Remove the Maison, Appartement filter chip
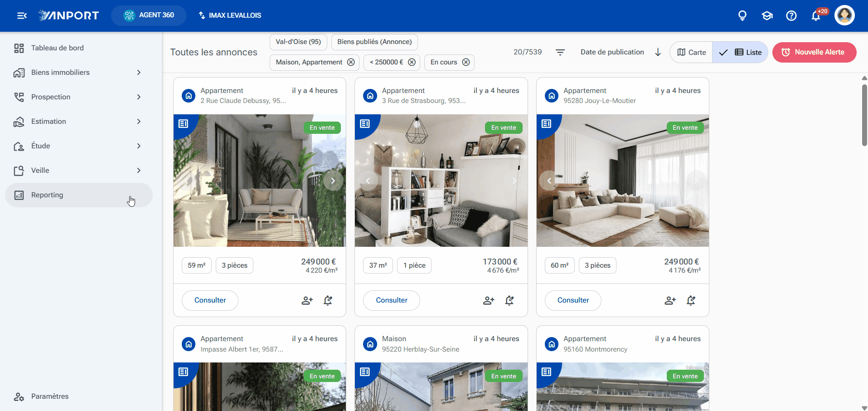This screenshot has width=868, height=411. point(351,62)
